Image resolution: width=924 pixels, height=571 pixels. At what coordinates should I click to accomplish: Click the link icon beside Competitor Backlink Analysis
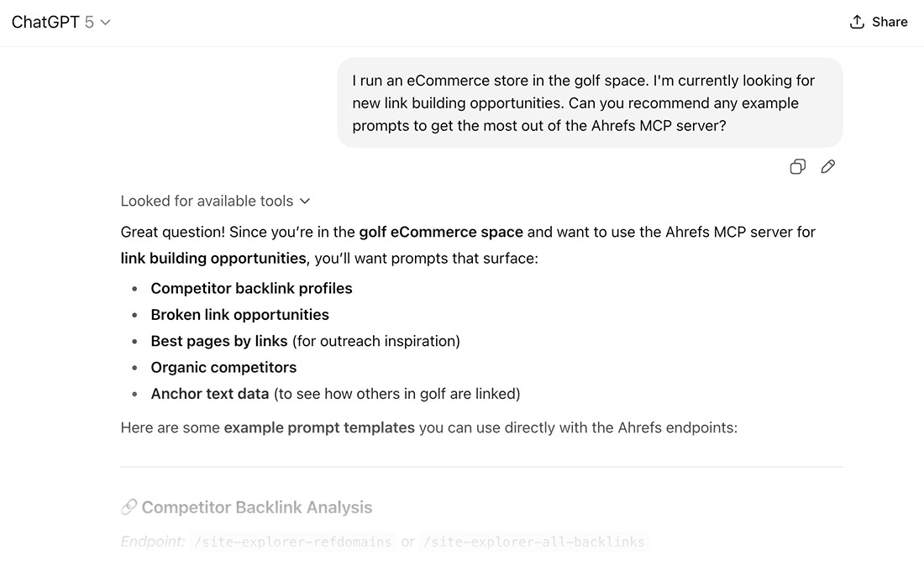point(129,506)
